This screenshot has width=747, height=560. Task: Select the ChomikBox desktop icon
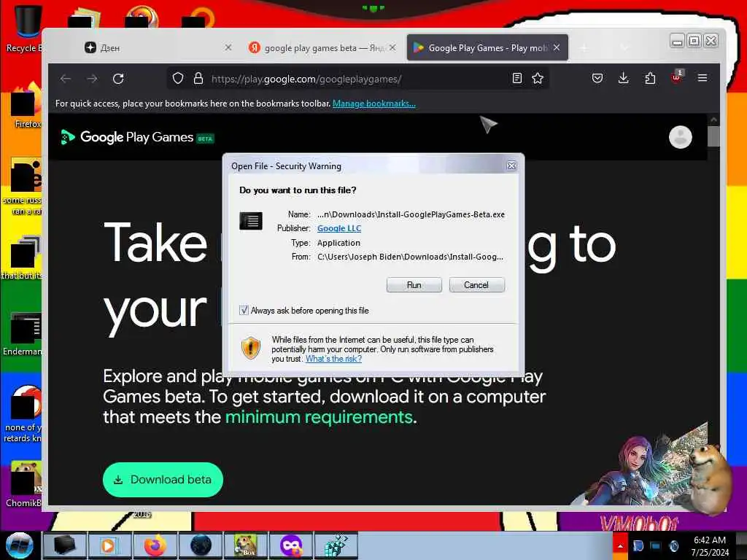24,483
